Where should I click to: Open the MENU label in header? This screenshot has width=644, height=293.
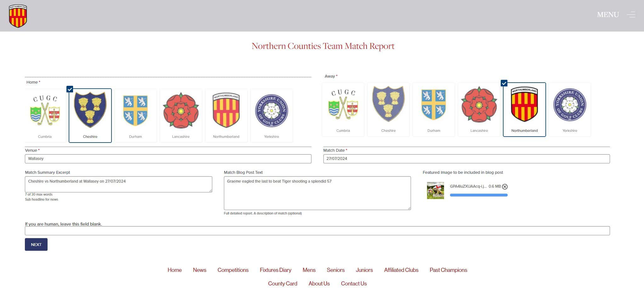pyautogui.click(x=608, y=15)
